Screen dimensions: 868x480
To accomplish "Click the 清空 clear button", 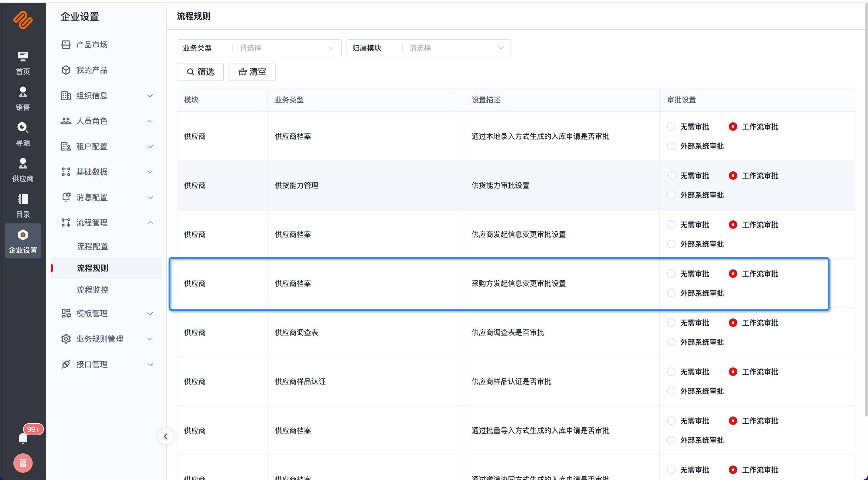I will click(x=252, y=72).
